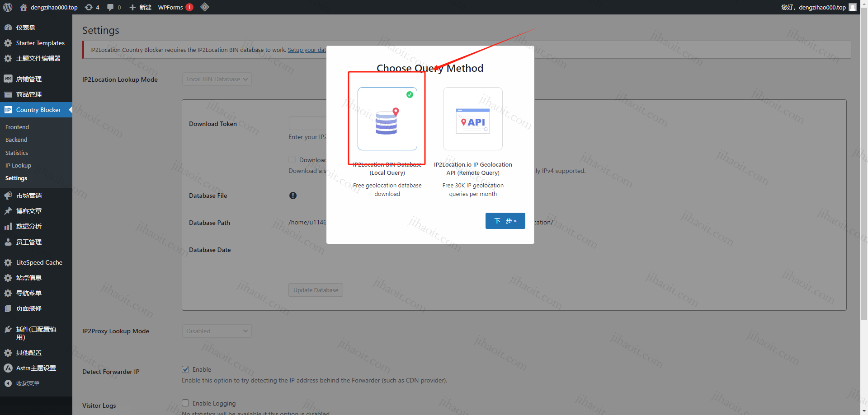The image size is (868, 415).
Task: Click the LiteSpeed Cache gear icon
Action: [x=8, y=262]
